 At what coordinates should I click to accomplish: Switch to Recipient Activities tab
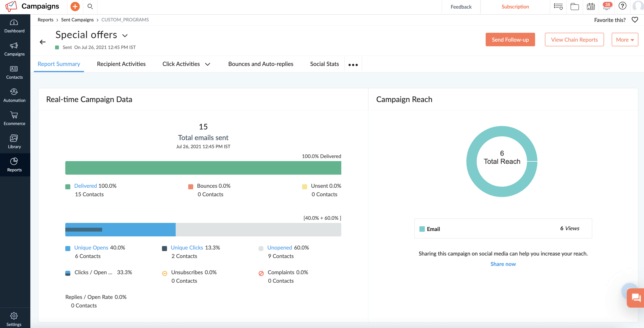(121, 64)
